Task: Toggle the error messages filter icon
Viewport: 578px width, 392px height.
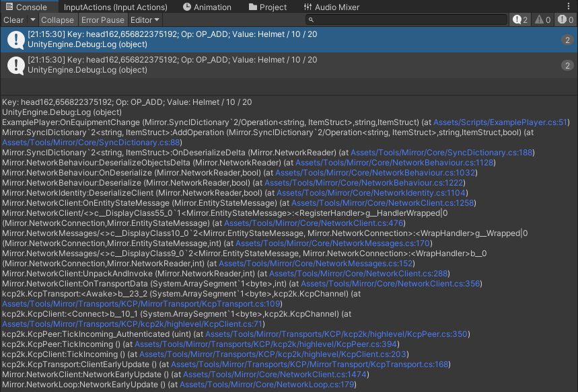Action: [563, 20]
